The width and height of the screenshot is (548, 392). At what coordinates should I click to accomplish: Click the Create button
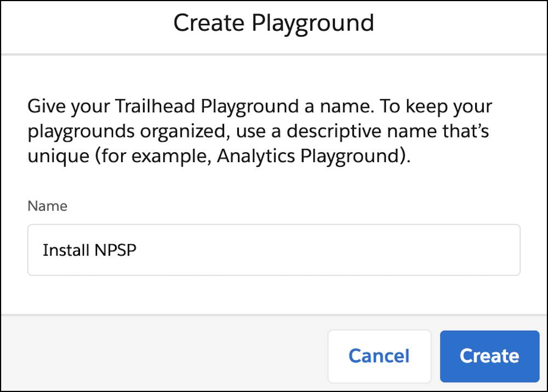(489, 356)
